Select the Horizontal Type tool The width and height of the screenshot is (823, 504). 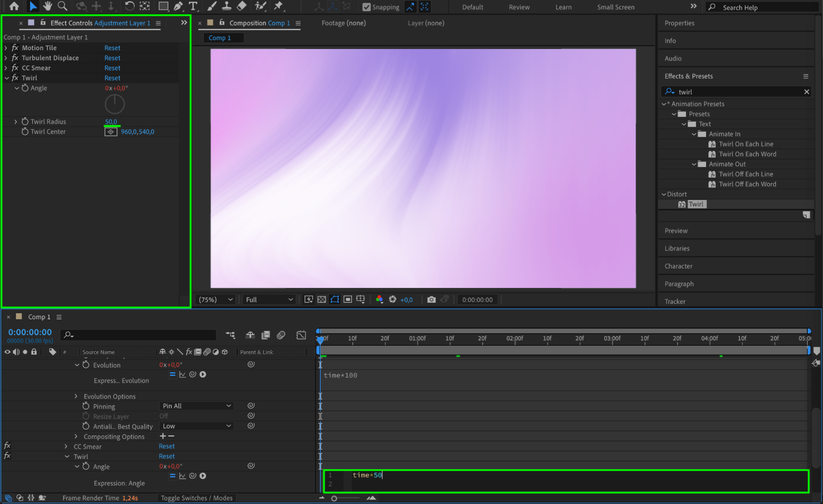click(x=193, y=6)
